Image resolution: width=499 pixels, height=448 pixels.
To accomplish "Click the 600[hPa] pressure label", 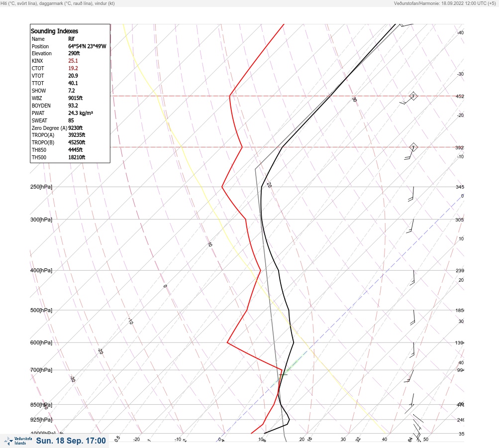I will coord(41,342).
